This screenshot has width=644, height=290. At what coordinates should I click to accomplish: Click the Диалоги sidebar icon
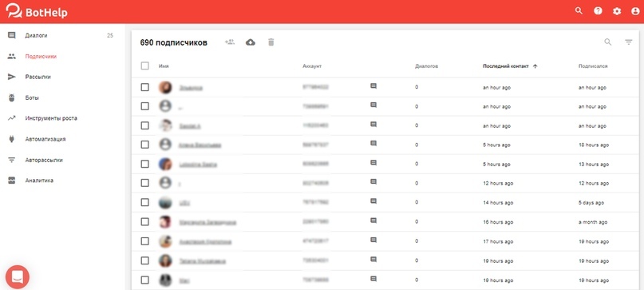pyautogui.click(x=11, y=35)
